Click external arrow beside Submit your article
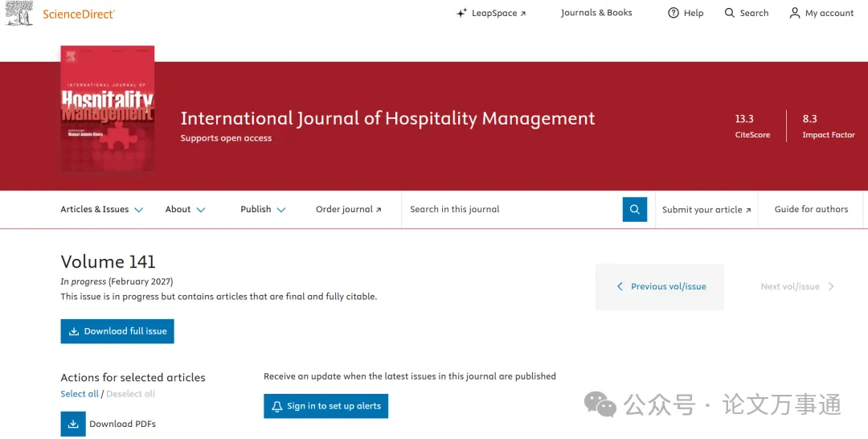 [x=748, y=211]
